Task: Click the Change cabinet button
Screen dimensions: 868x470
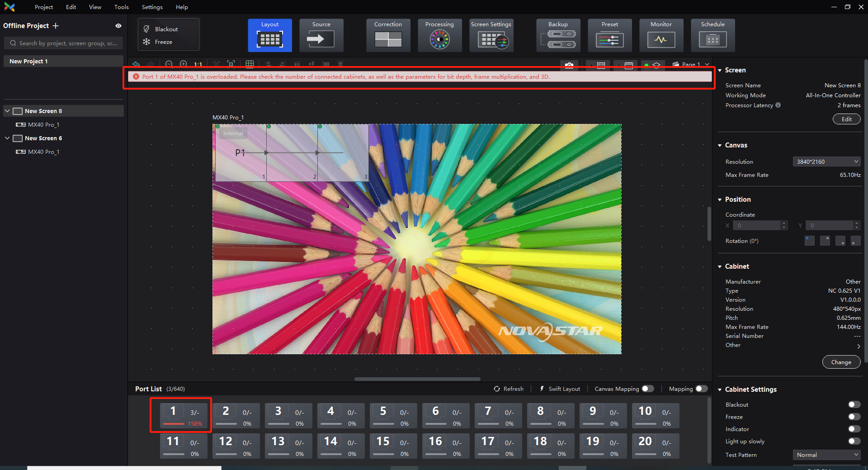Action: [x=841, y=362]
